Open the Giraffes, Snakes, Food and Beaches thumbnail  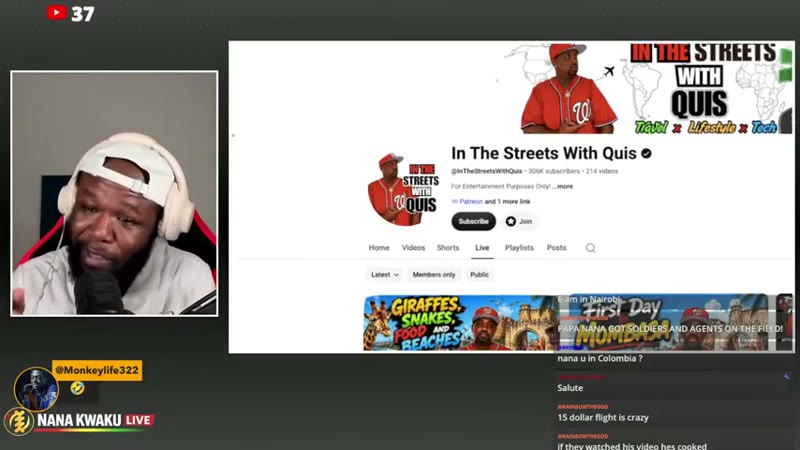(x=459, y=323)
